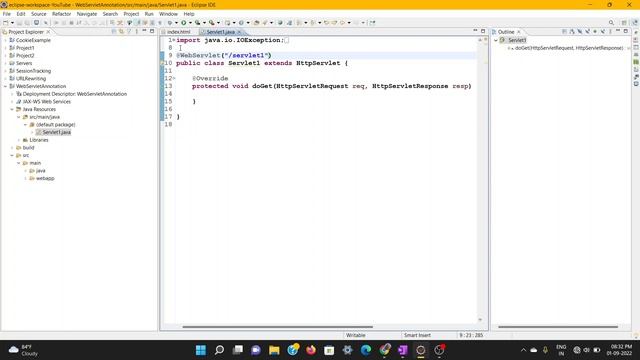Viewport: 640px width, 360px height.
Task: Click the editor horizontal scrollbar
Action: pos(278,327)
